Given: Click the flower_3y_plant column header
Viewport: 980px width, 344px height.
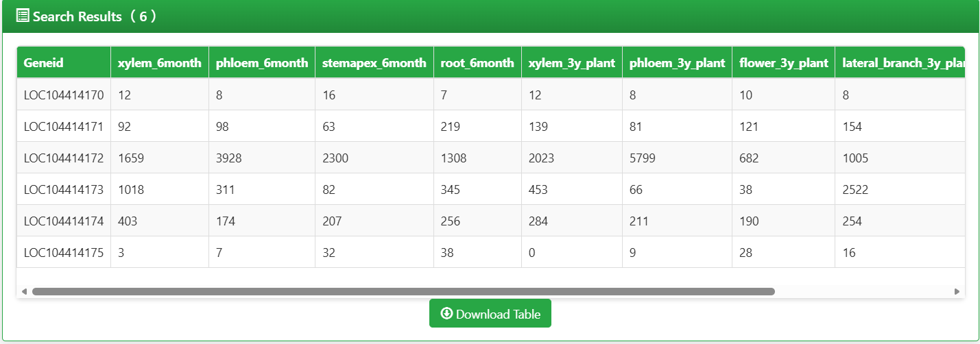Looking at the screenshot, I should [x=784, y=63].
